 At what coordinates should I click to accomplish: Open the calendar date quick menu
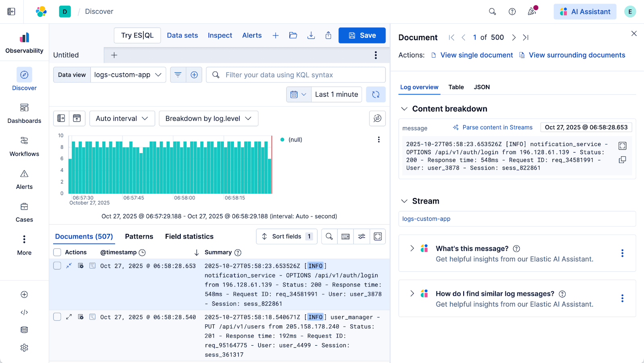(x=298, y=95)
